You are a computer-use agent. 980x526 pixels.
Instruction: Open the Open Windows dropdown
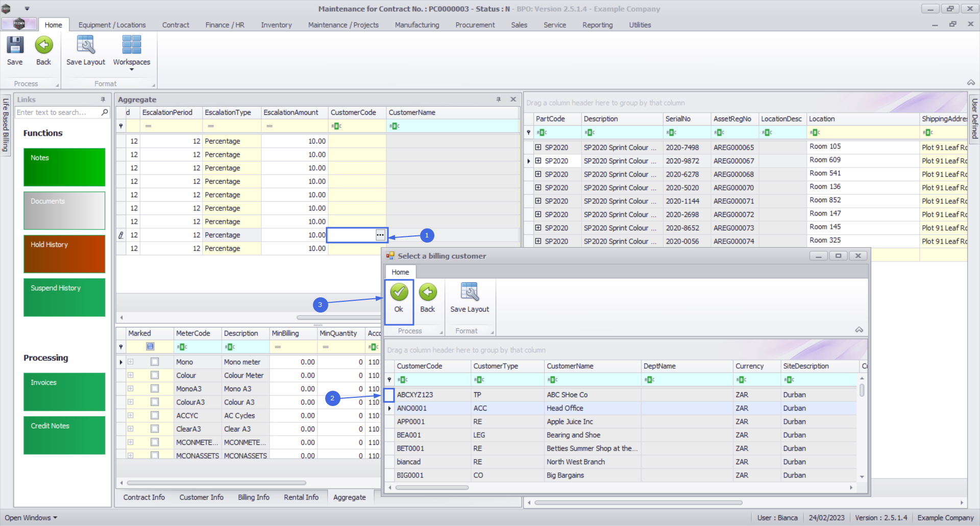coord(31,517)
